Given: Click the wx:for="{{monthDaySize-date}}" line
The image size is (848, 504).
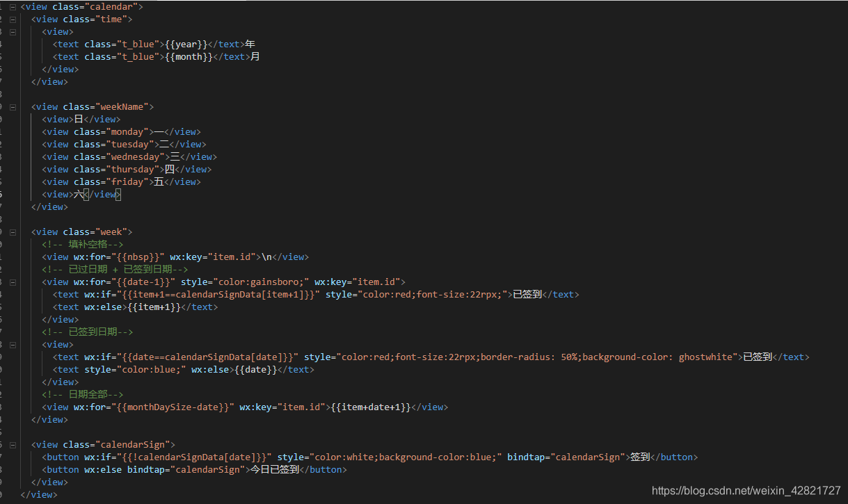Looking at the screenshot, I should coord(245,407).
